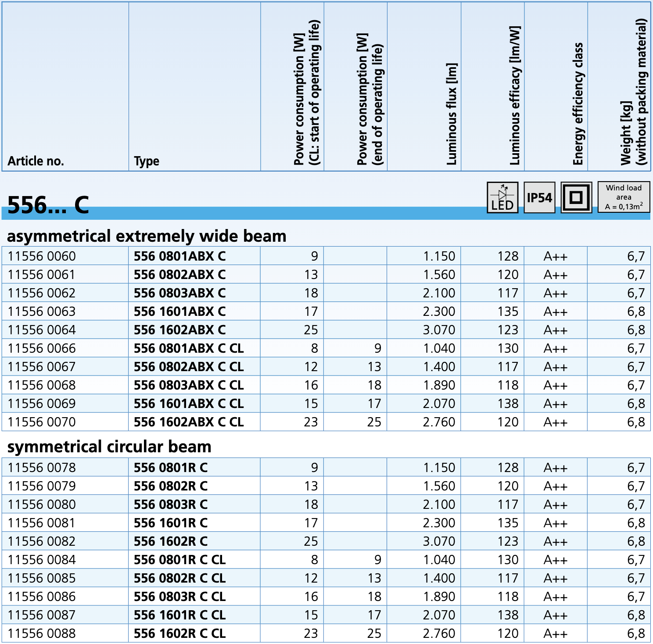Select article number 11556 0082

pos(42,541)
